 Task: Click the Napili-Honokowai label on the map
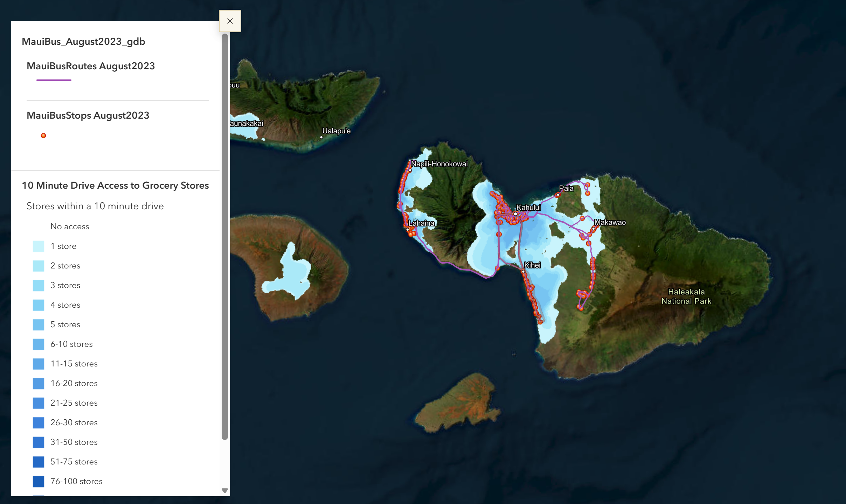(439, 164)
